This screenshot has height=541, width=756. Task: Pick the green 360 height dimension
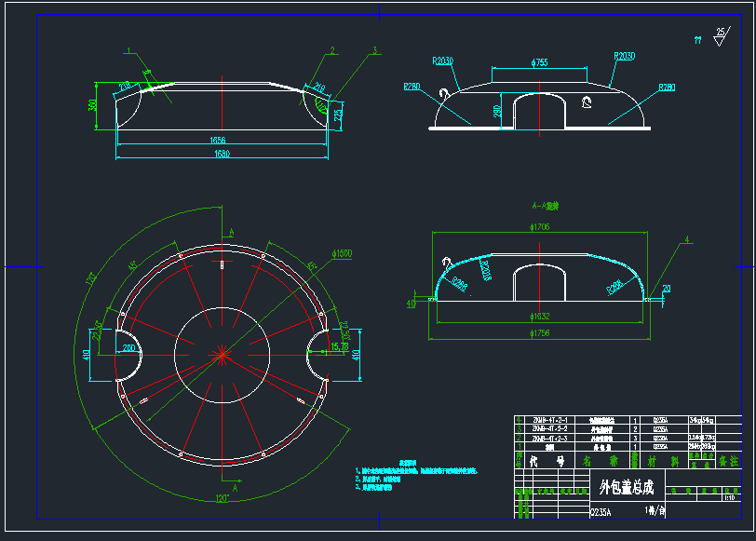coord(92,104)
